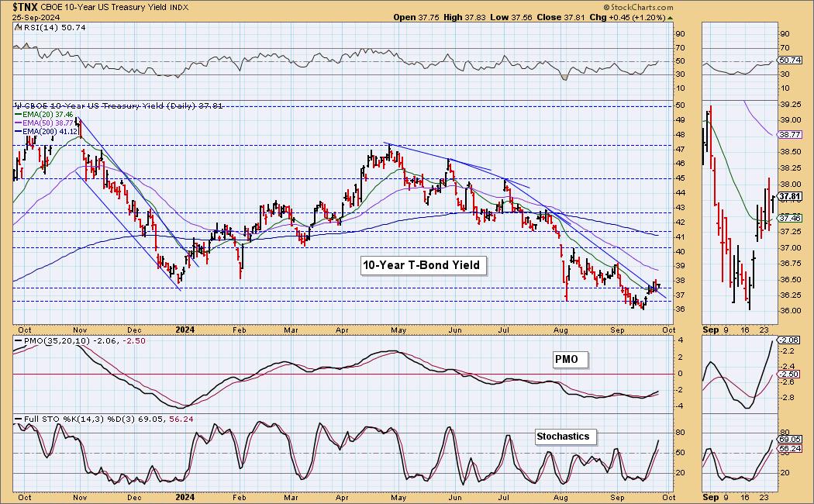
Task: Click the -2.50 PMO signal value tag
Action: point(790,375)
